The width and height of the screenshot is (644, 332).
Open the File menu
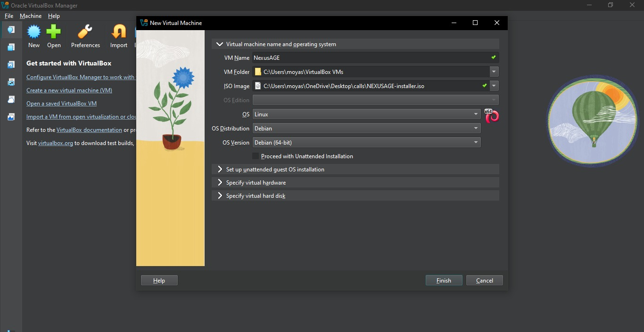click(9, 16)
